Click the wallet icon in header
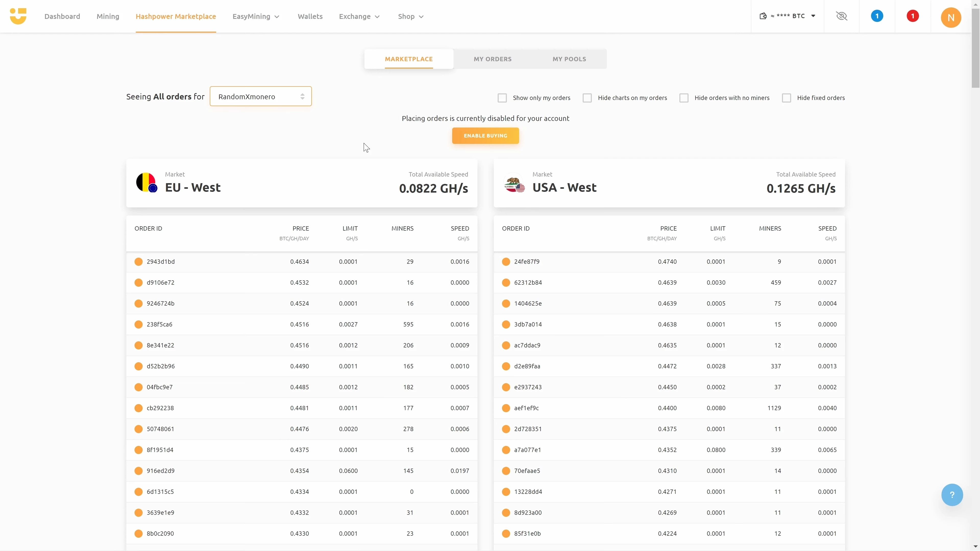Image resolution: width=980 pixels, height=551 pixels. pyautogui.click(x=763, y=16)
